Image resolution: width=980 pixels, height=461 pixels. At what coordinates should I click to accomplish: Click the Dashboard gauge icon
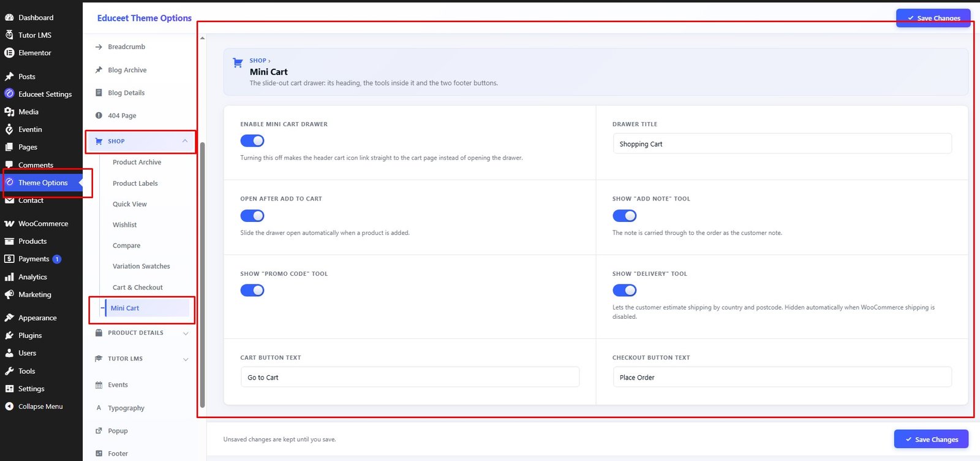9,18
